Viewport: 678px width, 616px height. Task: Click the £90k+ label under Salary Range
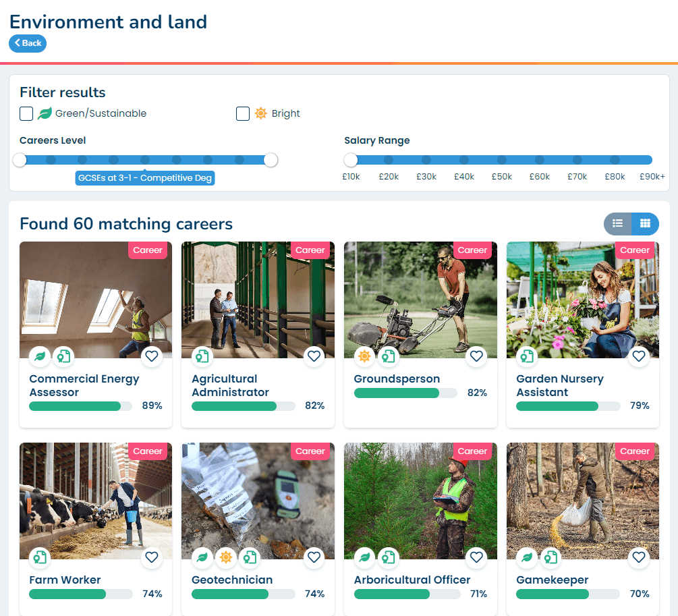pyautogui.click(x=652, y=177)
